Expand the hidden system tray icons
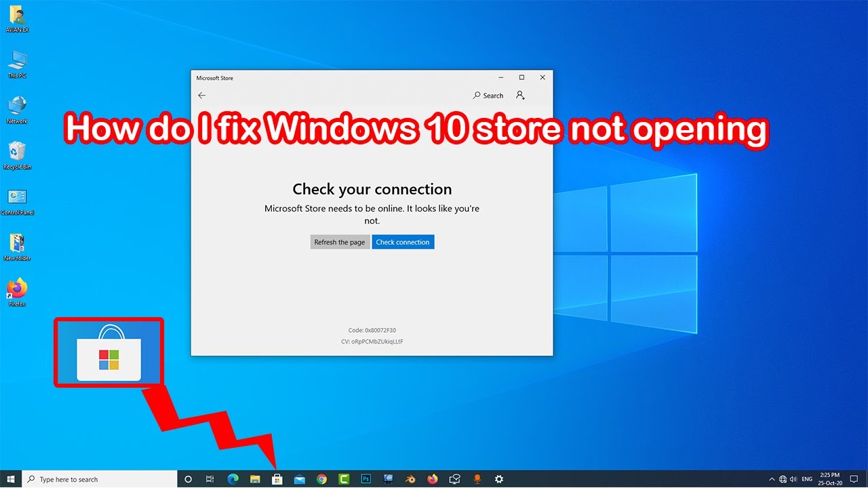 772,479
